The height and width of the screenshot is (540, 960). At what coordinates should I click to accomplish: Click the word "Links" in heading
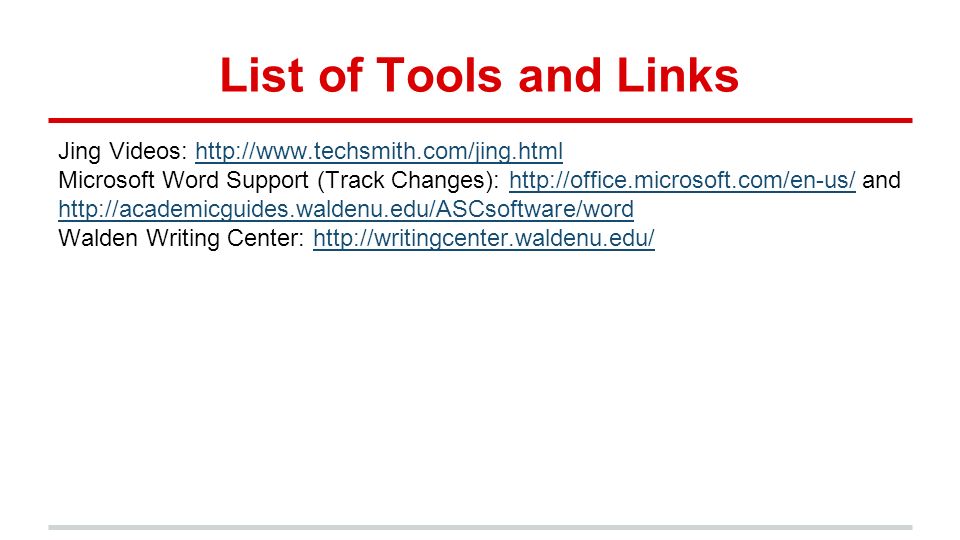click(x=678, y=75)
